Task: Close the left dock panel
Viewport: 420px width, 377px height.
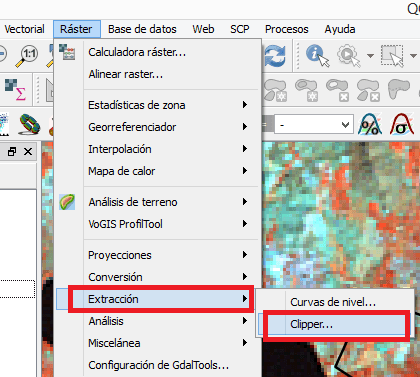Action: coord(28,152)
